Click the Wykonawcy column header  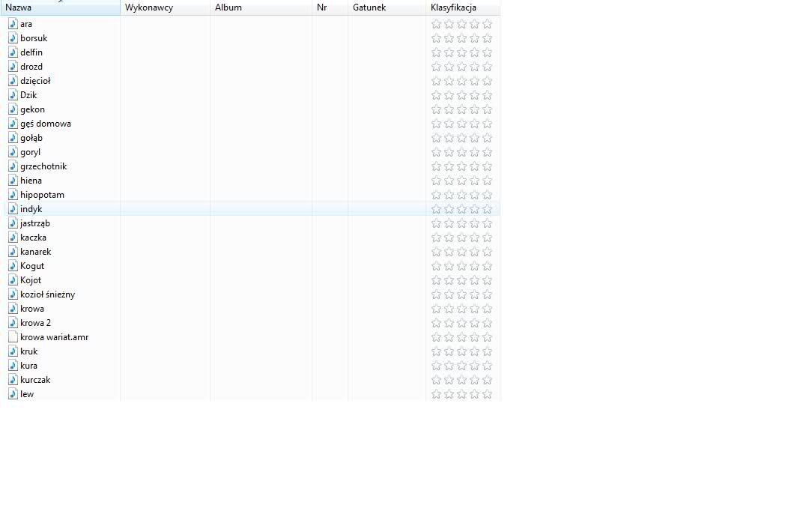[165, 7]
